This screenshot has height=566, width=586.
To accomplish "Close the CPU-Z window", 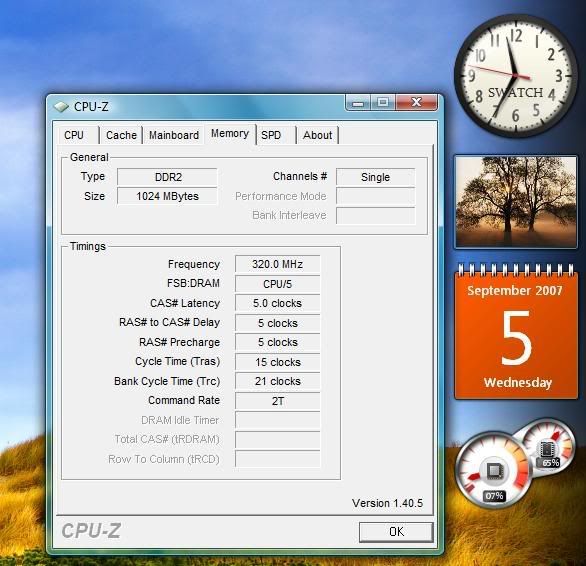I will 416,102.
